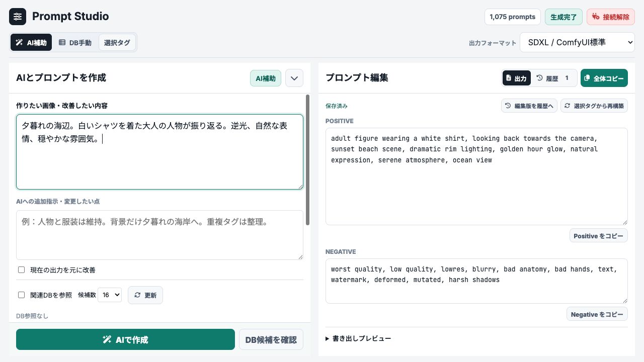Image resolution: width=644 pixels, height=362 pixels.
Task: Click the 全体コピー button
Action: click(x=604, y=78)
